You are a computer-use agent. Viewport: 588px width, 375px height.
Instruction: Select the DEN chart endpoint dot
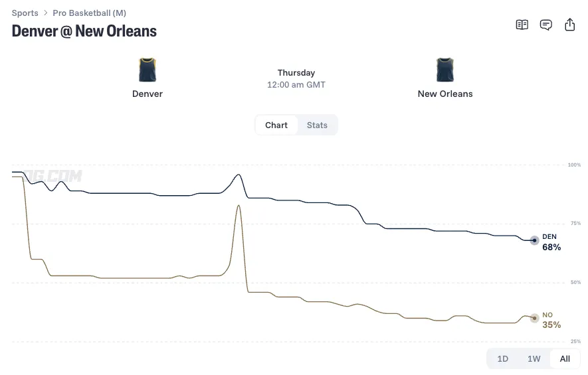point(534,240)
